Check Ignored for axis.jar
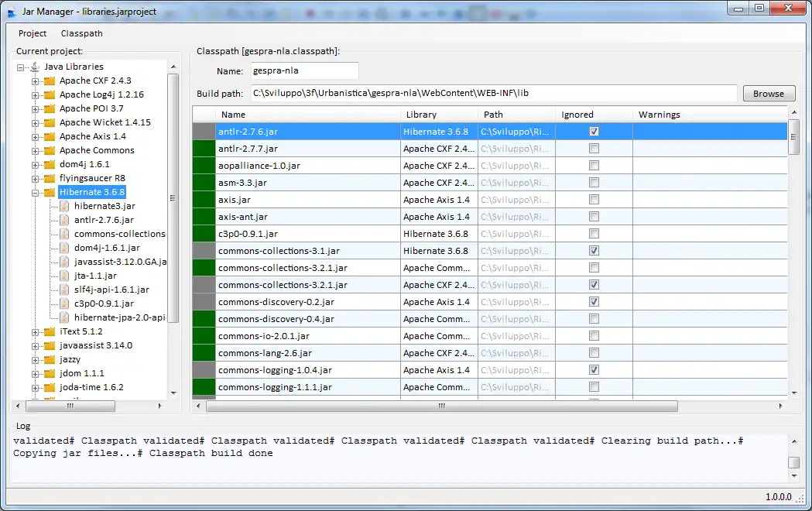 coord(594,200)
